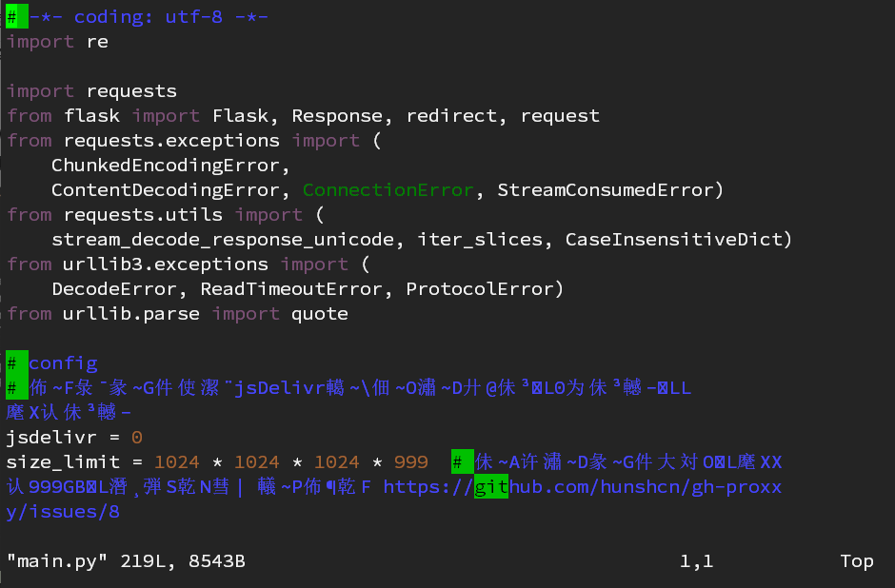Click the number 999 in size_limit

point(411,462)
